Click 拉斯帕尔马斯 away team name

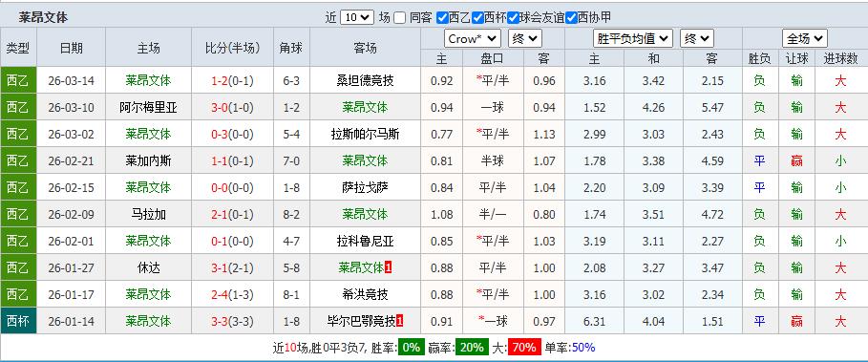pos(366,134)
